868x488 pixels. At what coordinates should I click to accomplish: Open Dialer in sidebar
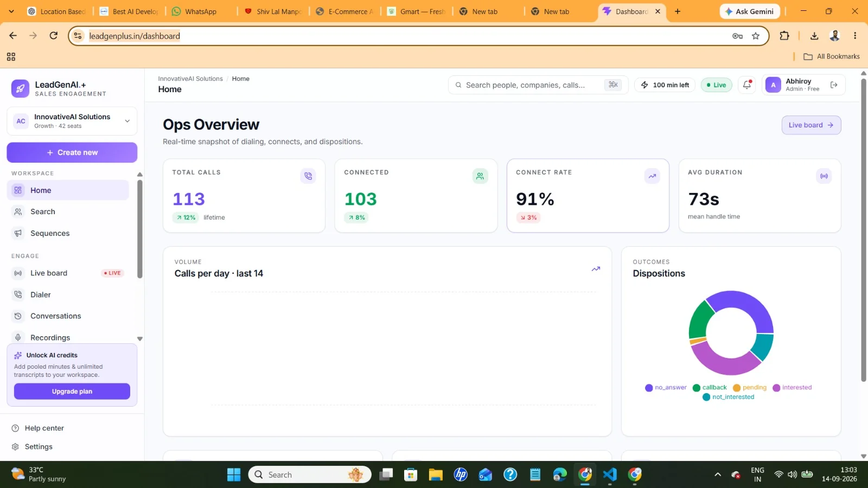68,295
